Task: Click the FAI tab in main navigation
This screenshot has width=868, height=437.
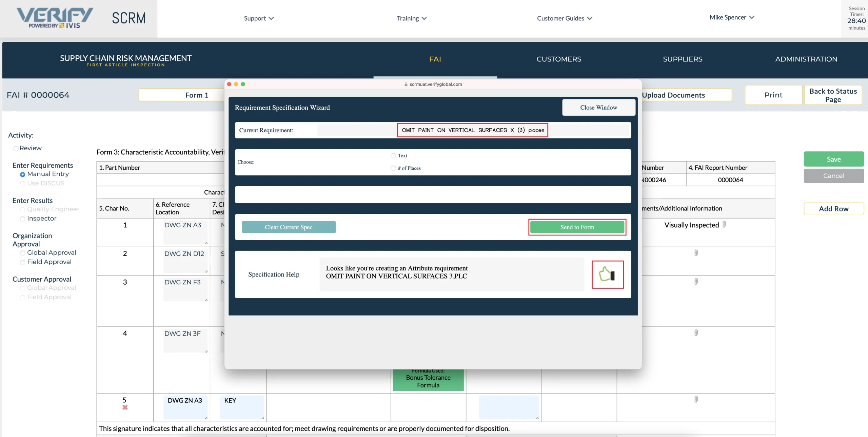Action: point(435,58)
